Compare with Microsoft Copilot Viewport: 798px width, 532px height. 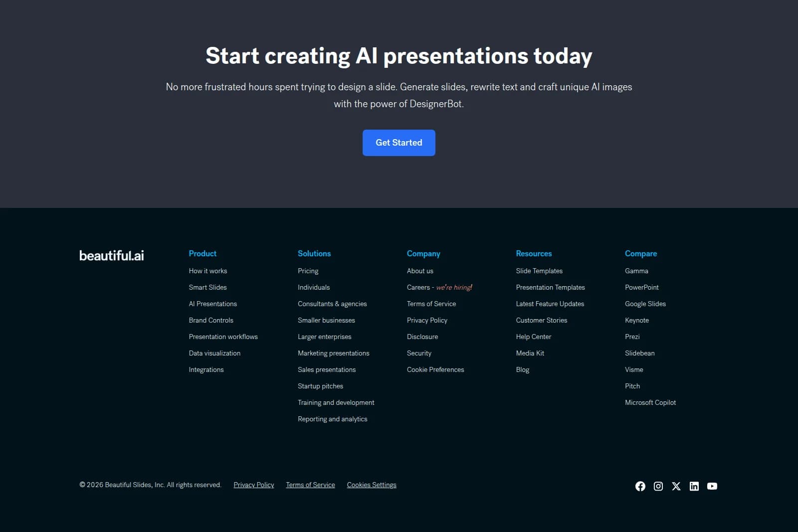click(650, 402)
